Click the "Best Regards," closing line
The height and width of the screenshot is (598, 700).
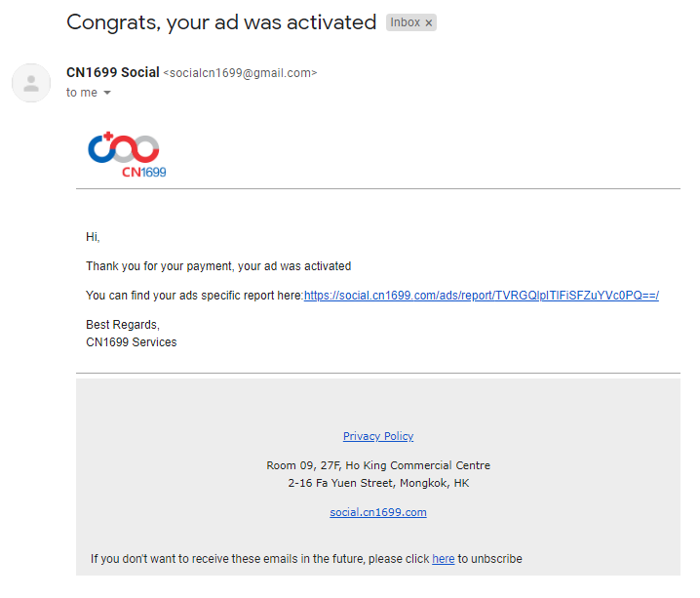[122, 325]
